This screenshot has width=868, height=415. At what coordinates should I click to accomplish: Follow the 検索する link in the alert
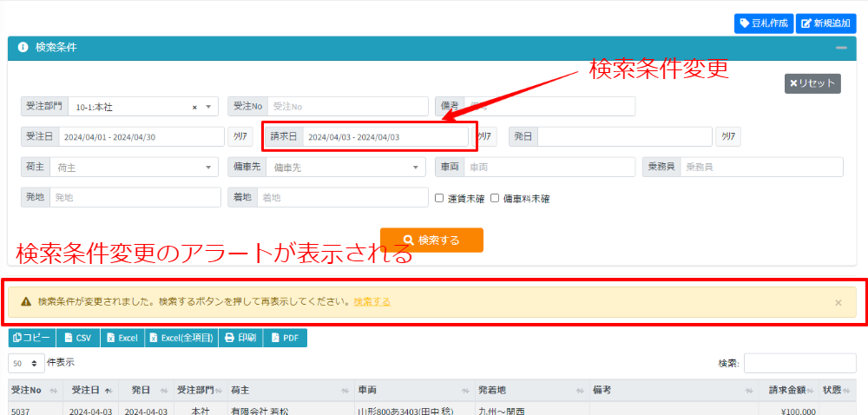click(x=372, y=302)
